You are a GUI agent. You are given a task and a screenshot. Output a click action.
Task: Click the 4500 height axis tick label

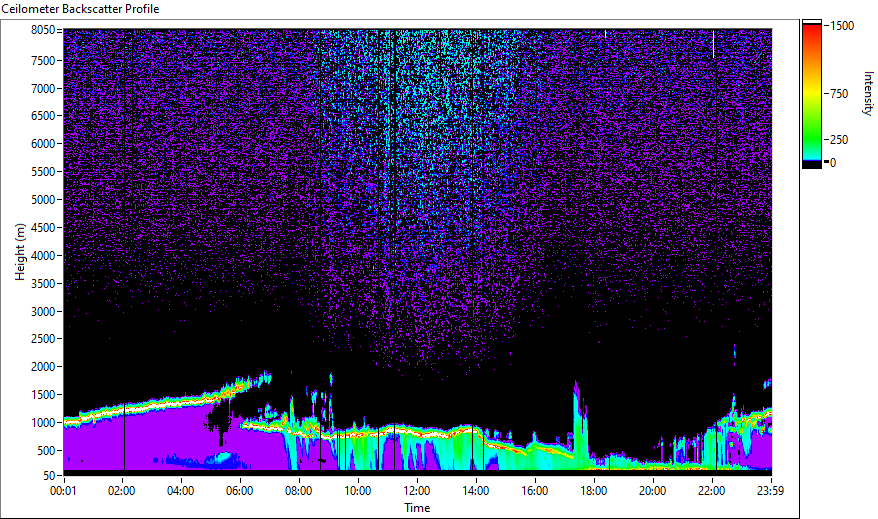(43, 228)
